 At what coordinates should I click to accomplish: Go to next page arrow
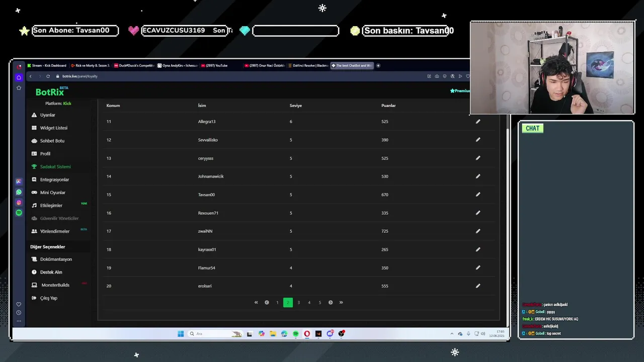pos(331,302)
